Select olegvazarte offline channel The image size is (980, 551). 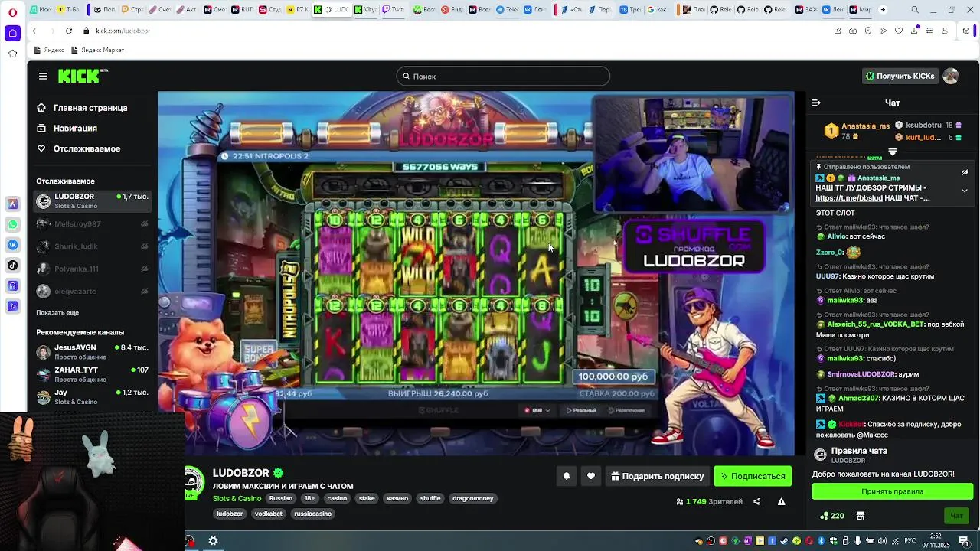click(x=92, y=292)
